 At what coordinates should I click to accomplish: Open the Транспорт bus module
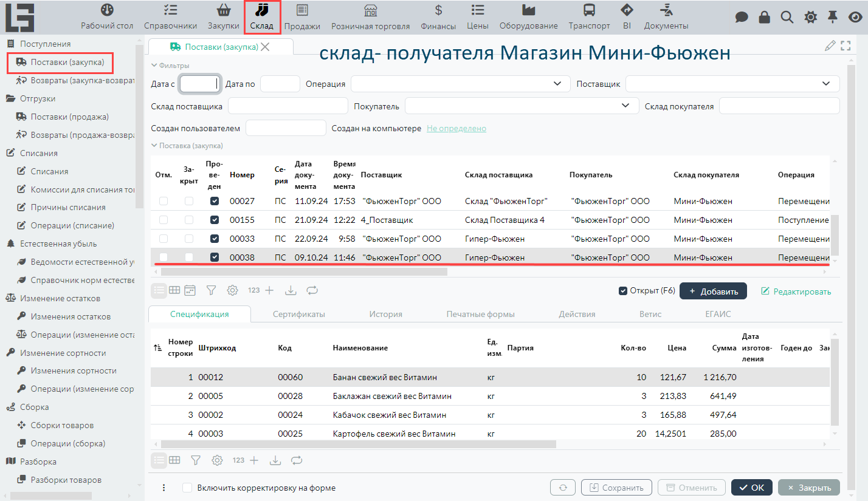click(x=589, y=16)
